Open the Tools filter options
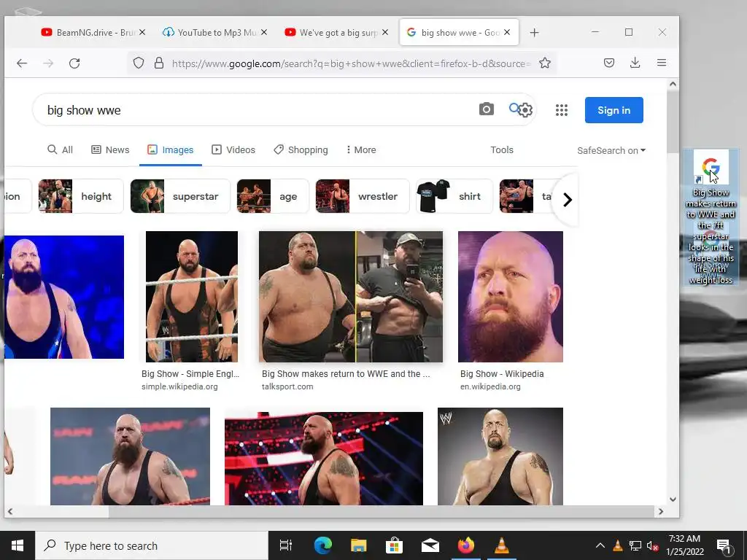Viewport: 747px width, 560px height. pos(502,149)
